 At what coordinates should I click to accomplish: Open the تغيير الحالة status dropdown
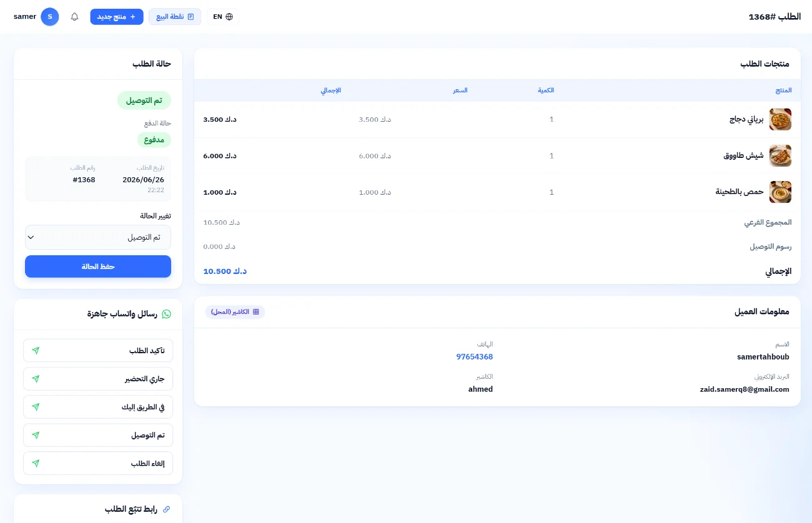pyautogui.click(x=98, y=237)
